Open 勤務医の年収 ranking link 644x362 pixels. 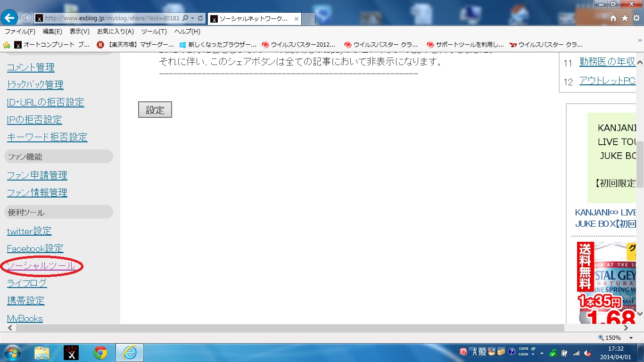coord(607,62)
